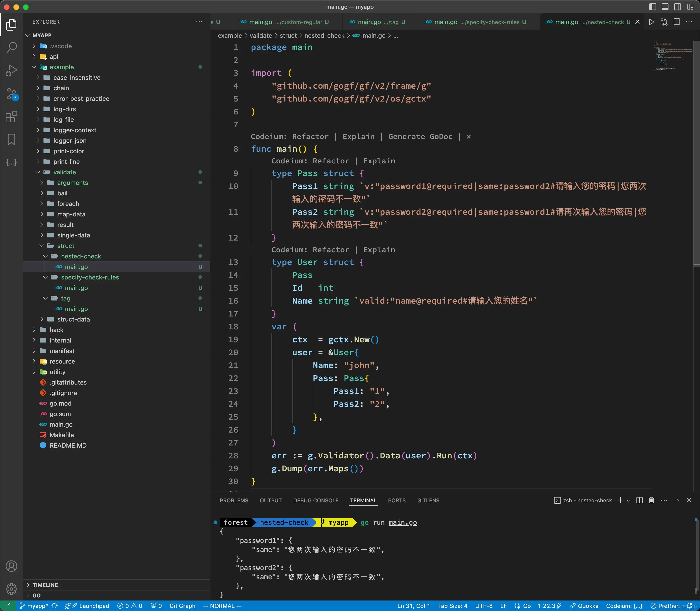
Task: Click Explain code lens above type User
Action: (x=379, y=250)
